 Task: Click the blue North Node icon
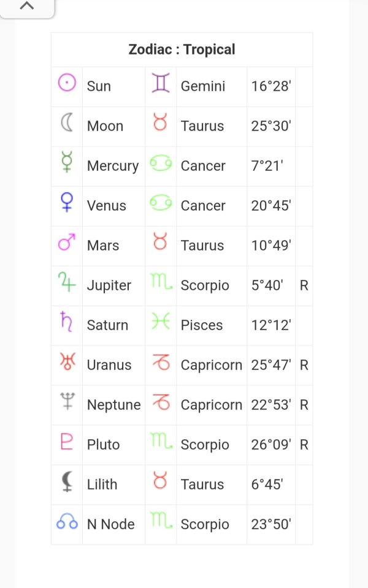[x=67, y=521]
